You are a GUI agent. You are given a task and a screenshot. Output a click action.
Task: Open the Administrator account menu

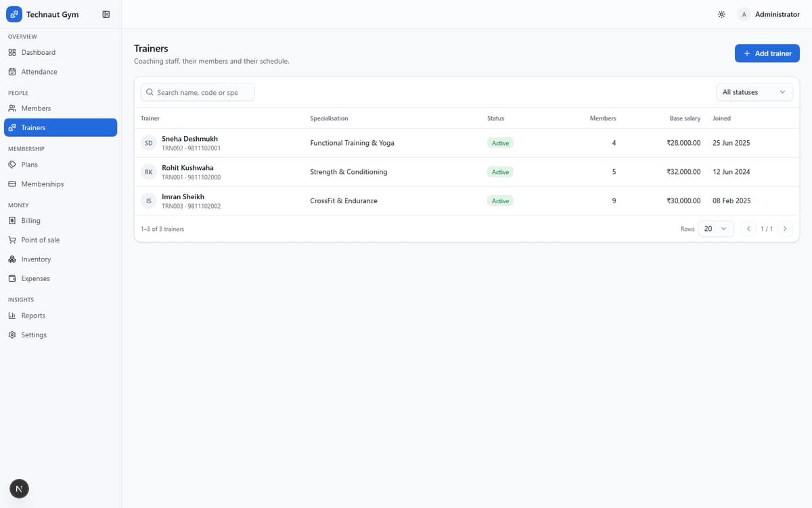769,14
